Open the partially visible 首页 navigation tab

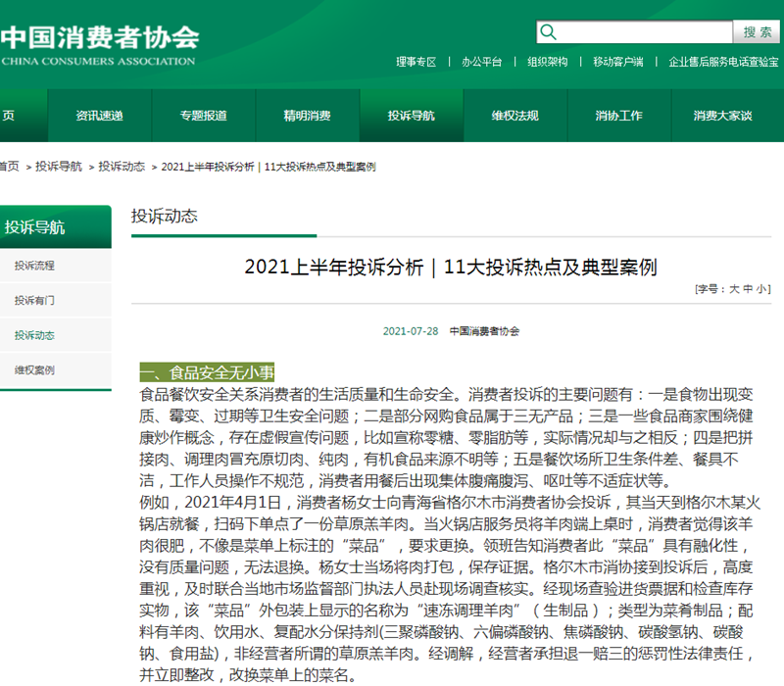pyautogui.click(x=24, y=116)
